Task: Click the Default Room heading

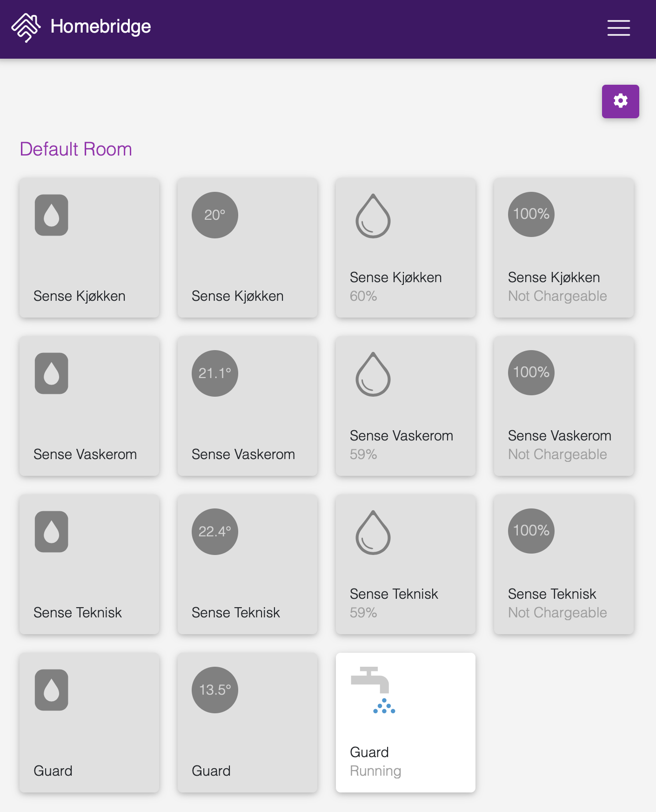Action: 76,149
